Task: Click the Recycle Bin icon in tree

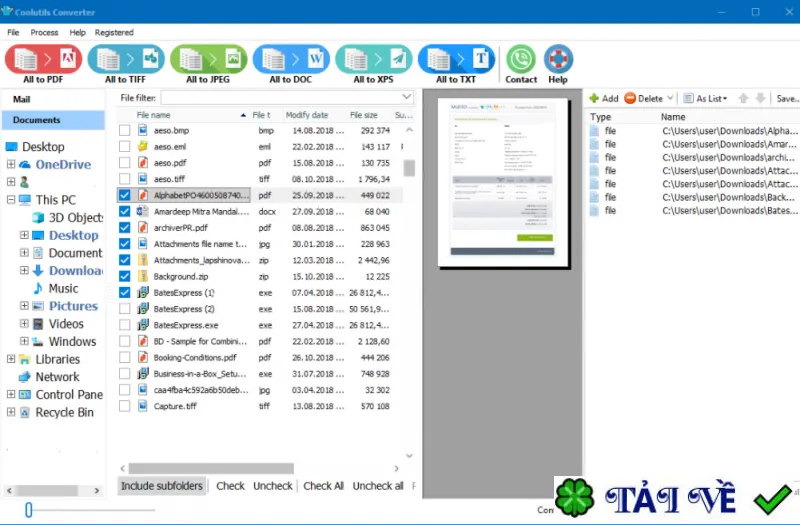Action: pos(24,412)
